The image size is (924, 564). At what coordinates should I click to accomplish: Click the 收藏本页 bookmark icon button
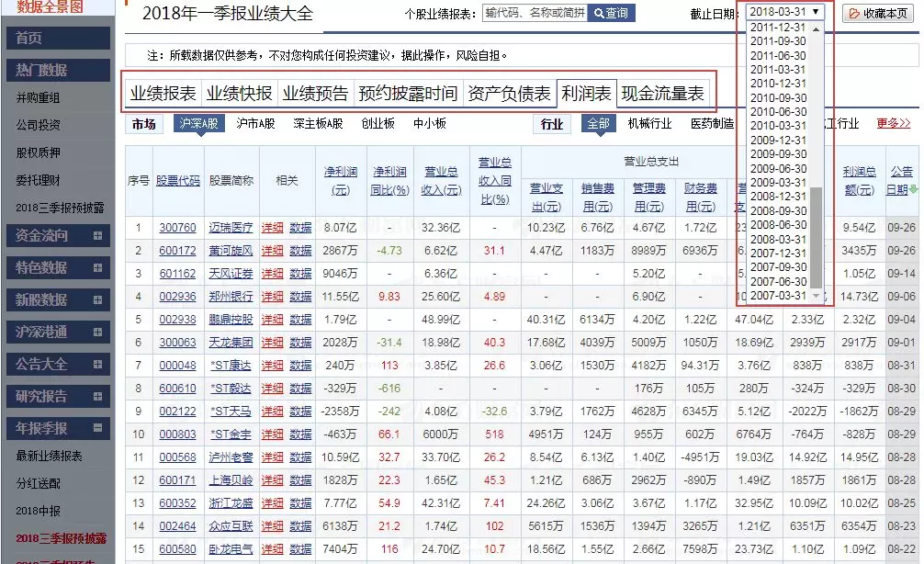pyautogui.click(x=878, y=13)
